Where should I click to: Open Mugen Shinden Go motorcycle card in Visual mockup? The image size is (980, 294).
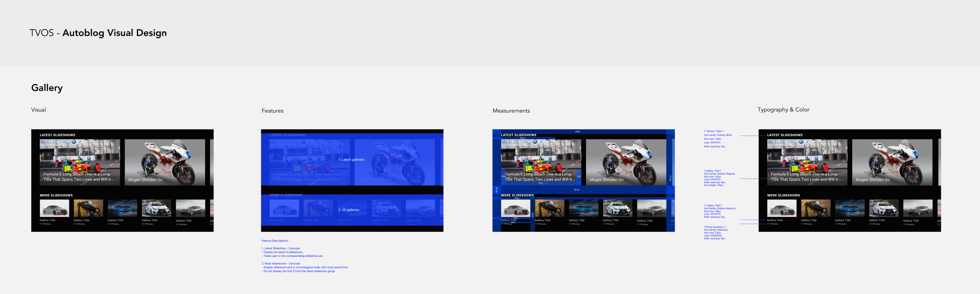[165, 162]
